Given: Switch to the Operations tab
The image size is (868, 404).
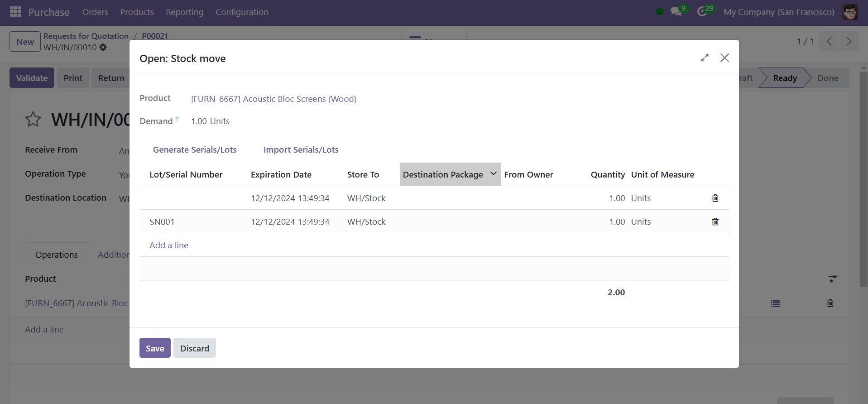Looking at the screenshot, I should pyautogui.click(x=57, y=255).
